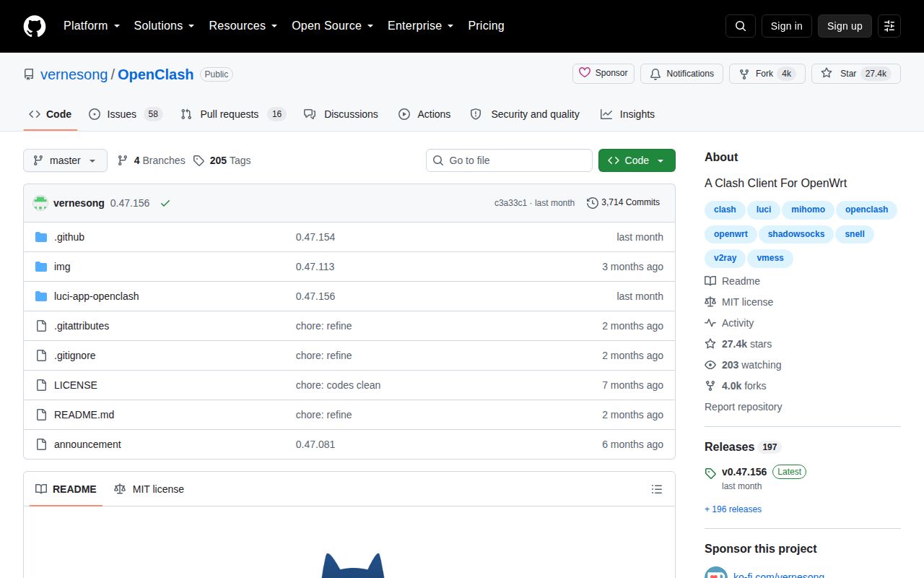Fork the repository
924x578 pixels.
(767, 74)
